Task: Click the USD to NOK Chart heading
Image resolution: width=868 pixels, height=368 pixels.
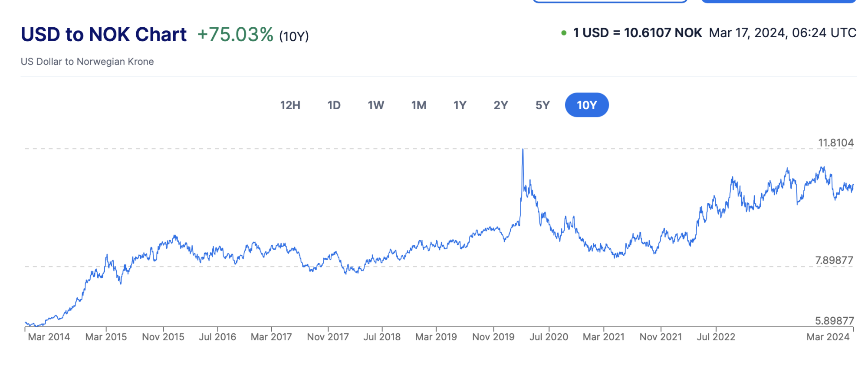Action: [104, 34]
